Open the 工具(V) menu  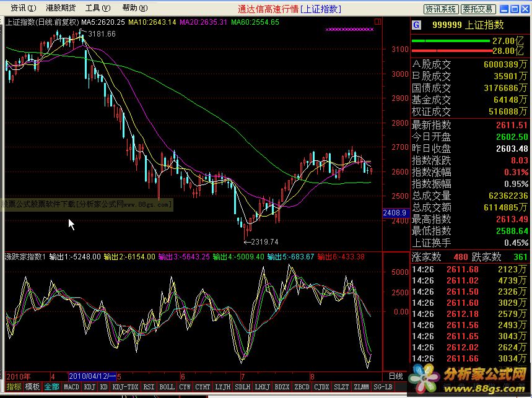point(98,8)
